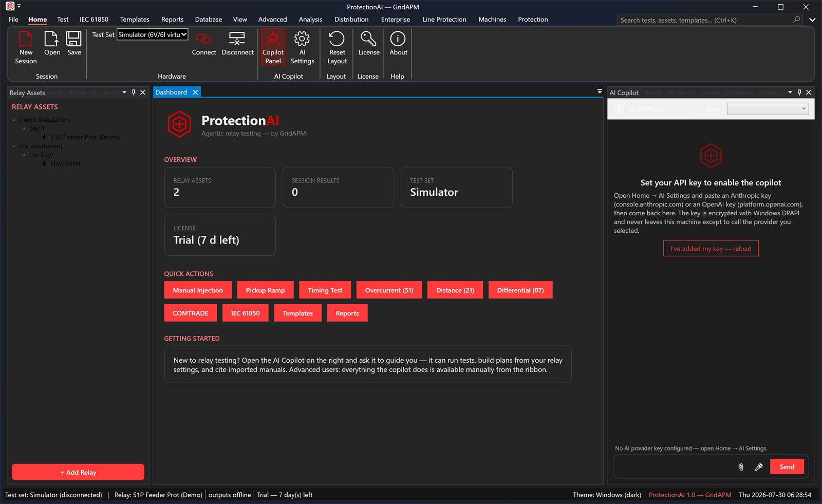Viewport: 822px width, 504px height.
Task: Select the New Asset tree item
Action: [x=65, y=163]
